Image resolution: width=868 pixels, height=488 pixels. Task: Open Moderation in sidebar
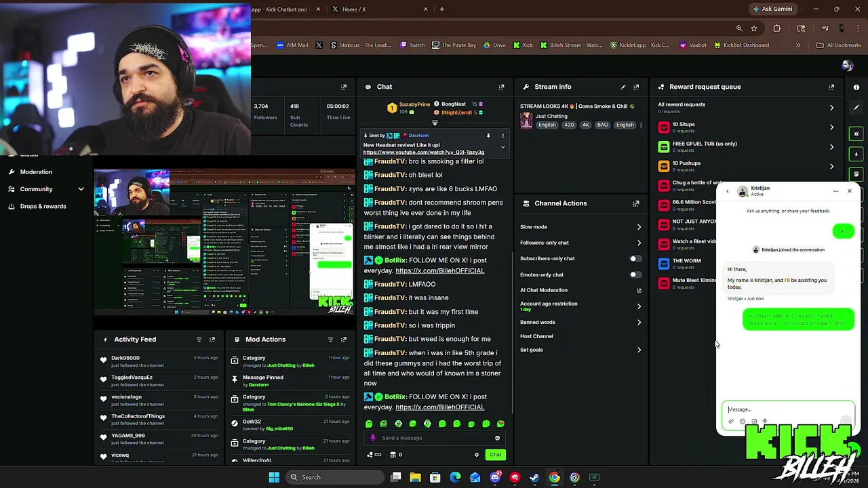point(36,172)
